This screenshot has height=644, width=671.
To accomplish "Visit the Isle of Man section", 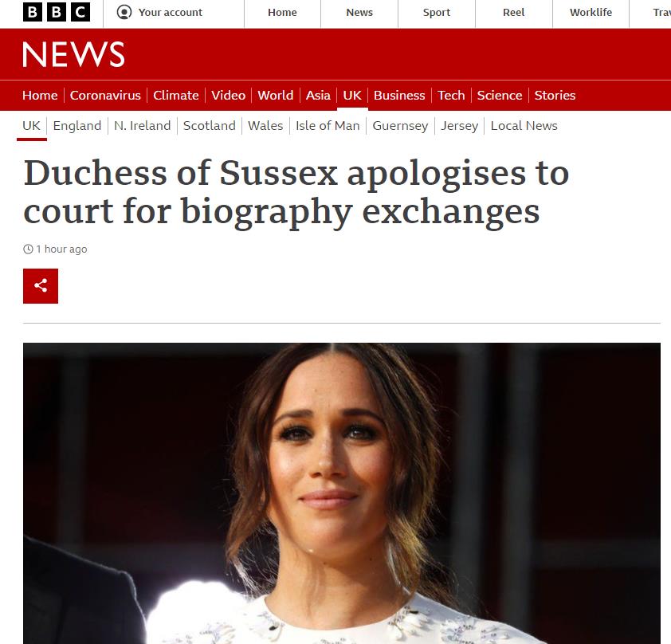I will (x=328, y=125).
